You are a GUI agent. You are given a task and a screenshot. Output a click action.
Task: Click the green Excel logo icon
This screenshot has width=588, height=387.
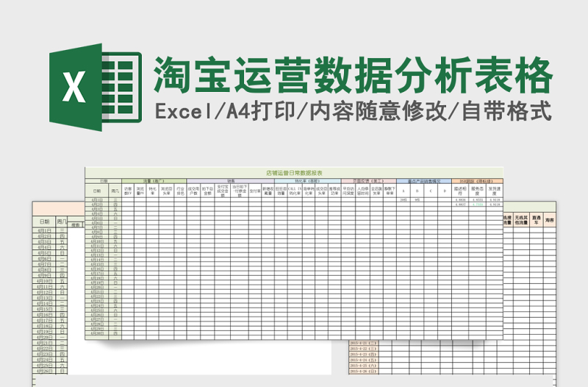click(x=96, y=87)
